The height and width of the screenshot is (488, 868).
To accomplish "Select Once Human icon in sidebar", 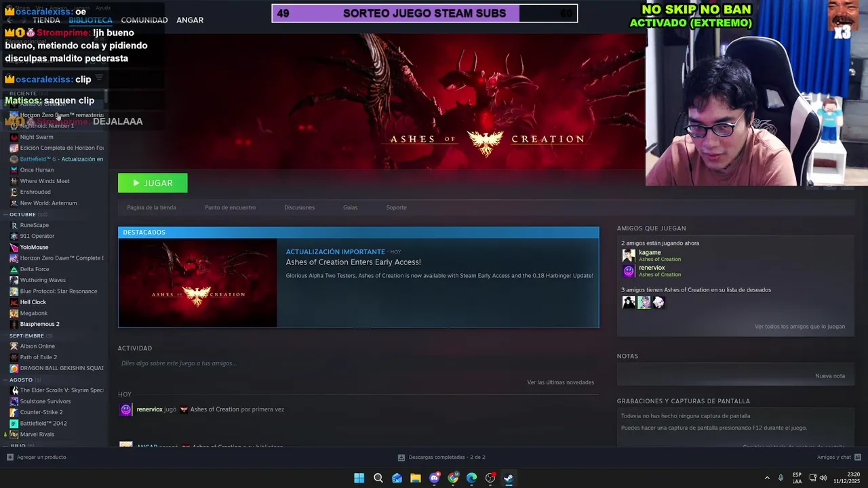I will click(x=14, y=170).
